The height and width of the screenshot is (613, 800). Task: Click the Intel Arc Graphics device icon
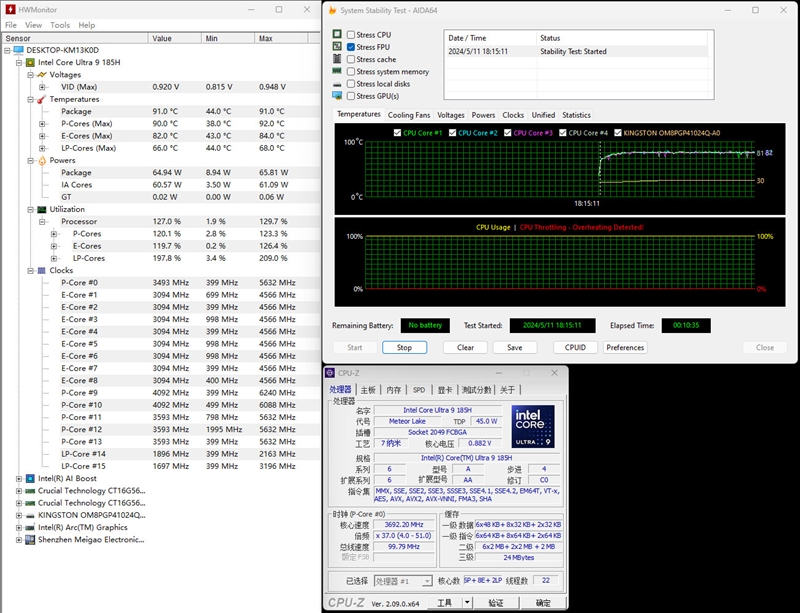tap(30, 527)
